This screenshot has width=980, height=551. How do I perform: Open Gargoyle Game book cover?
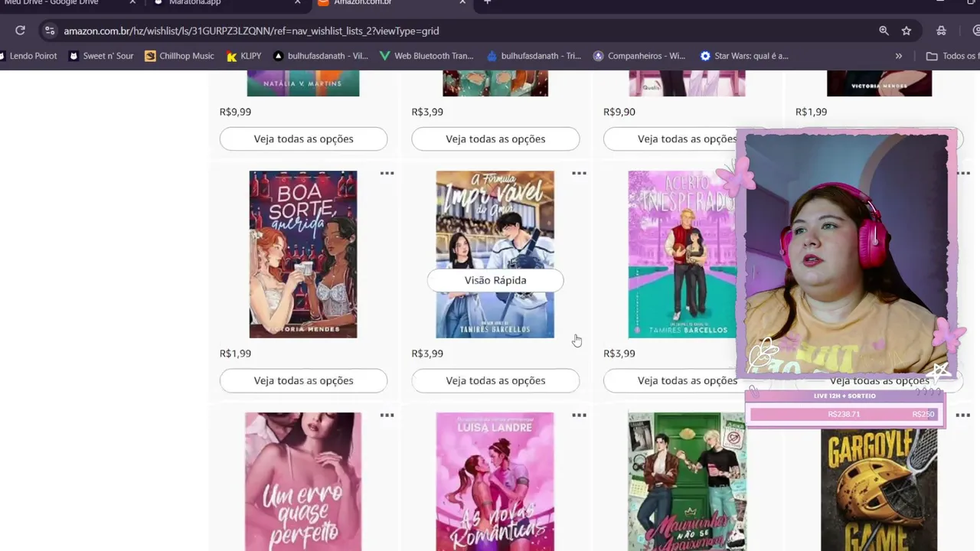pyautogui.click(x=879, y=490)
